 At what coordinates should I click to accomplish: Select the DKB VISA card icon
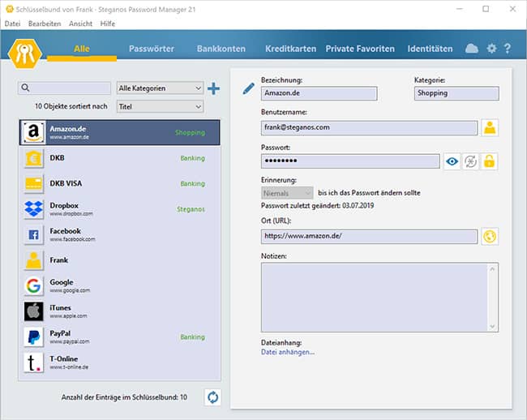(x=33, y=183)
